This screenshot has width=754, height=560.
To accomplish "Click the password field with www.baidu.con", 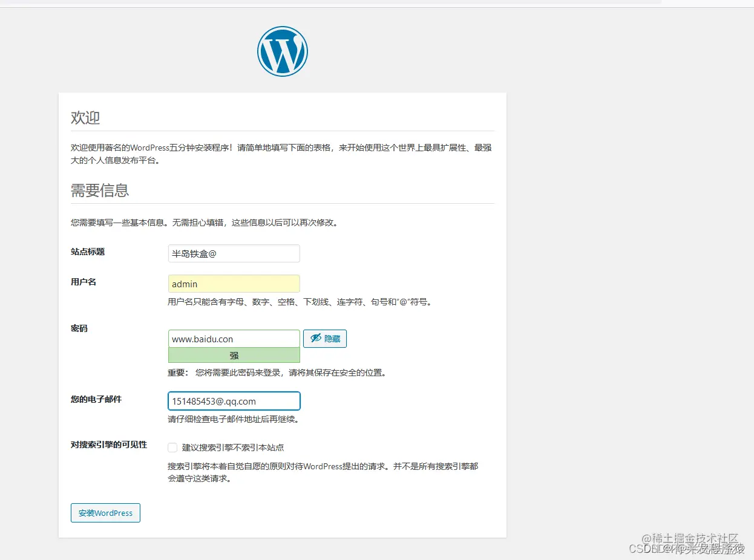I will pyautogui.click(x=234, y=339).
